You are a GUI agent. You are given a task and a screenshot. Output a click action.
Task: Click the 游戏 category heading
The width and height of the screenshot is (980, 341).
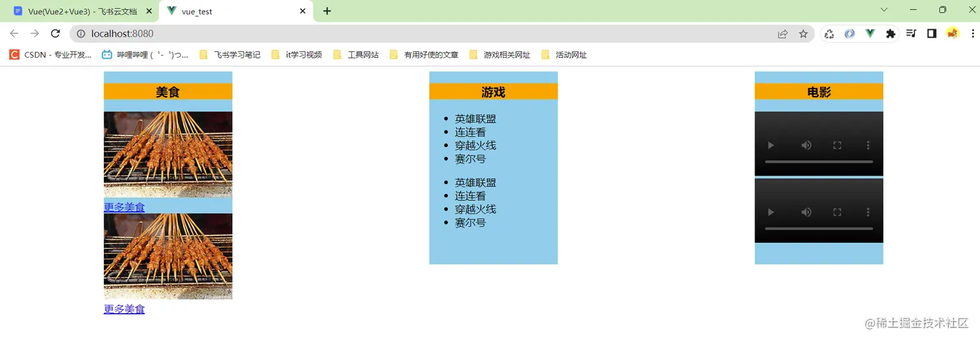493,92
